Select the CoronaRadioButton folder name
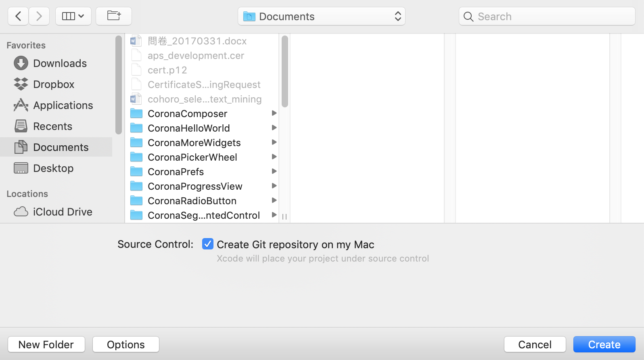The width and height of the screenshot is (644, 360). pyautogui.click(x=192, y=201)
